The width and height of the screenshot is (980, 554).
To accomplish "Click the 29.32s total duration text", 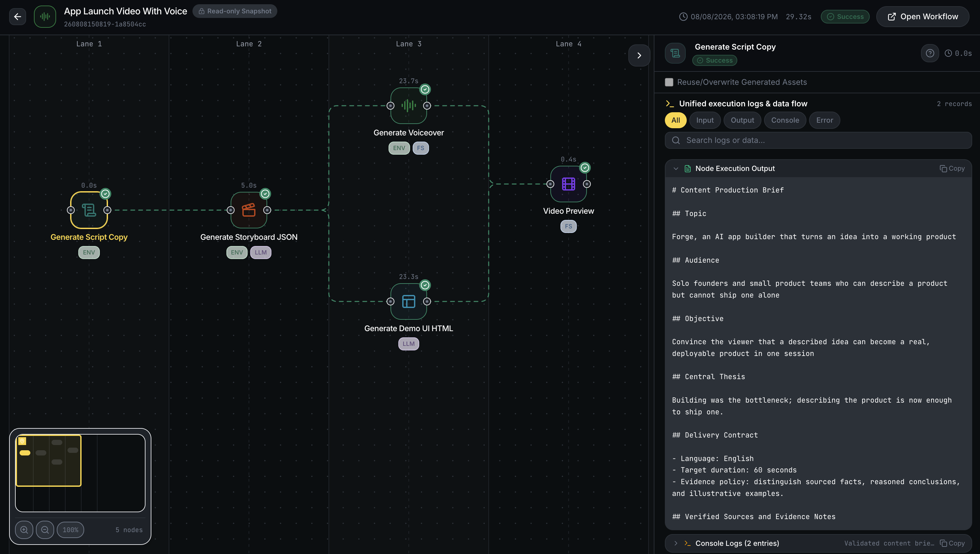I will tap(799, 17).
